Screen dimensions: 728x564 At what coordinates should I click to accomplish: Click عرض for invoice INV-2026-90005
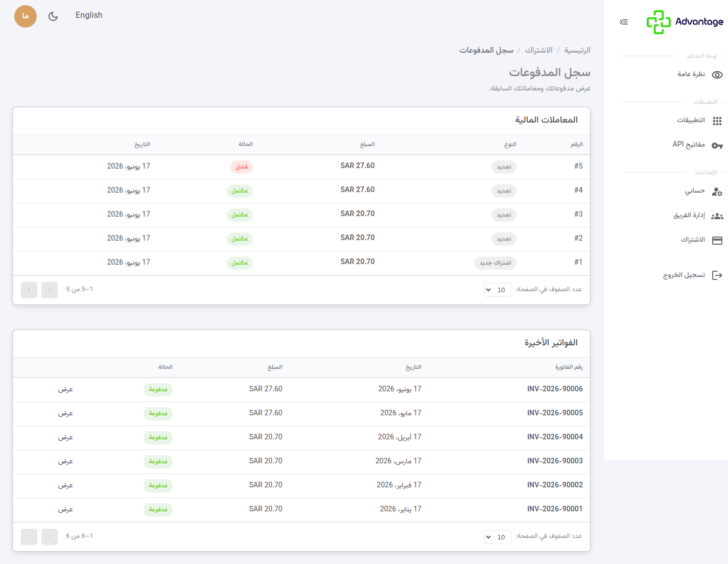(x=65, y=413)
